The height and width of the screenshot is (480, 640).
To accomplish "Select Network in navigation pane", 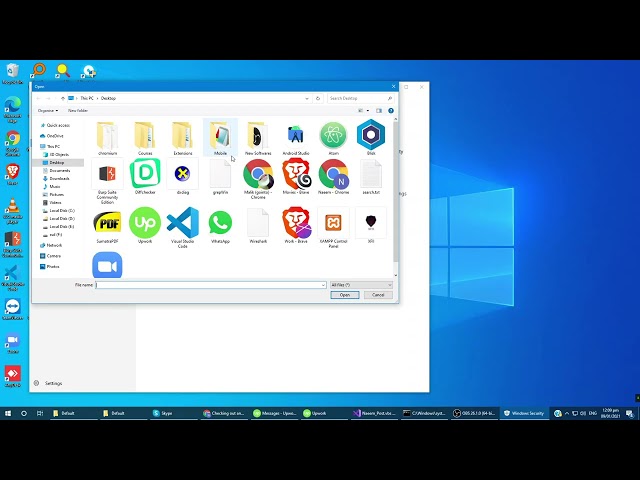I will (x=54, y=245).
